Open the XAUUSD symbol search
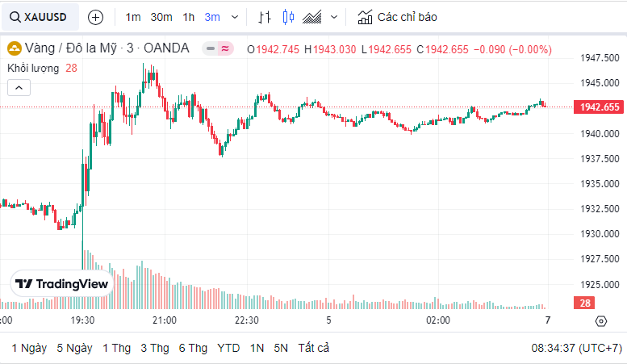This screenshot has width=627, height=364. coord(39,17)
